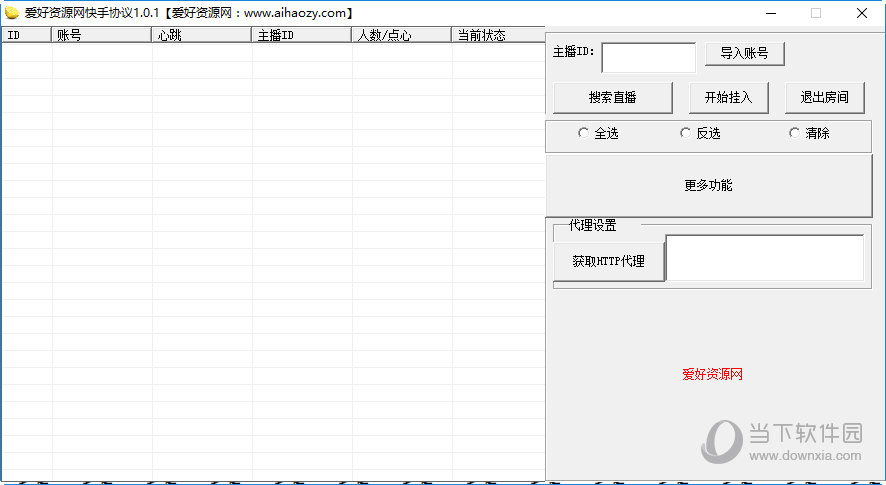This screenshot has height=485, width=886.
Task: Maximize the window
Action: tap(816, 13)
